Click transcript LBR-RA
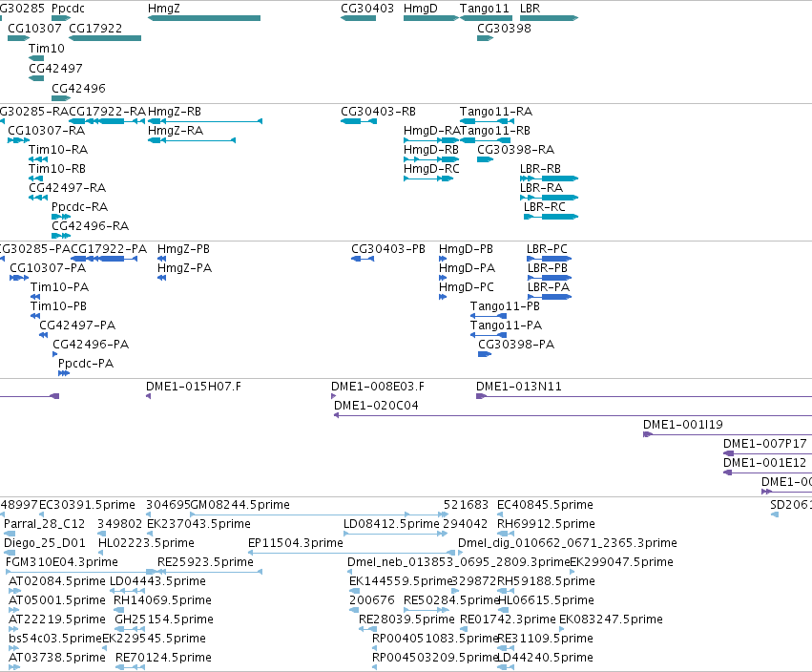 click(x=549, y=198)
